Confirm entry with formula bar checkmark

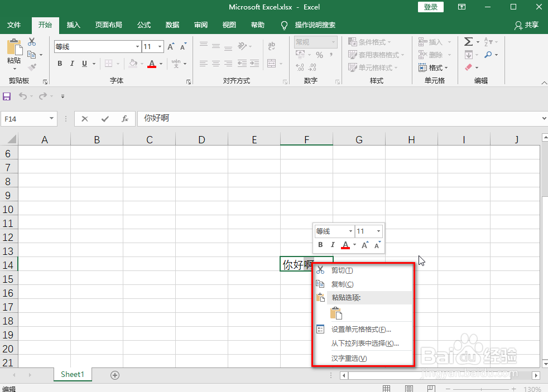coord(105,119)
